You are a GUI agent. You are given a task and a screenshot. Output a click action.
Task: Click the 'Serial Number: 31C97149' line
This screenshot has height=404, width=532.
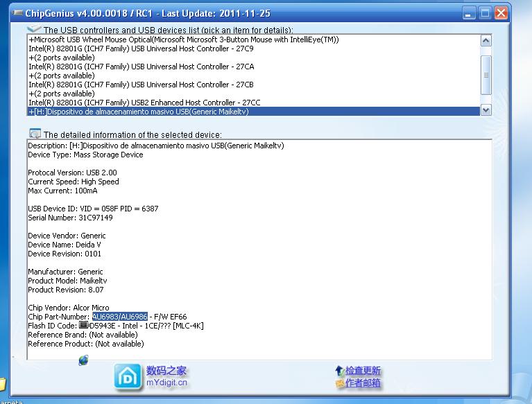[x=70, y=218]
